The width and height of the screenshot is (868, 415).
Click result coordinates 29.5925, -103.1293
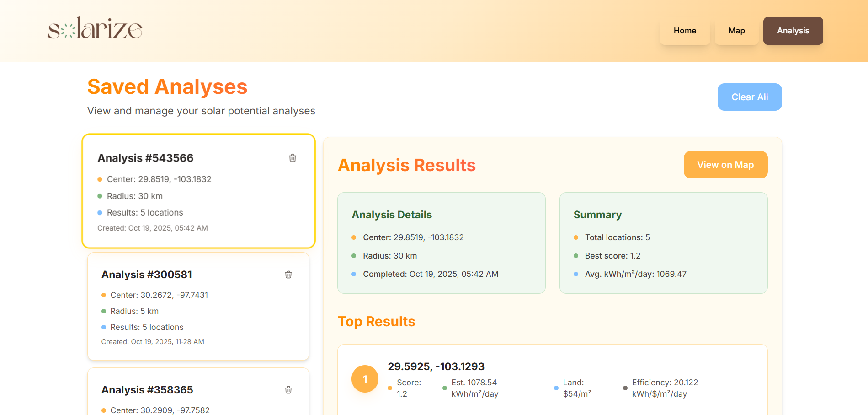(436, 366)
